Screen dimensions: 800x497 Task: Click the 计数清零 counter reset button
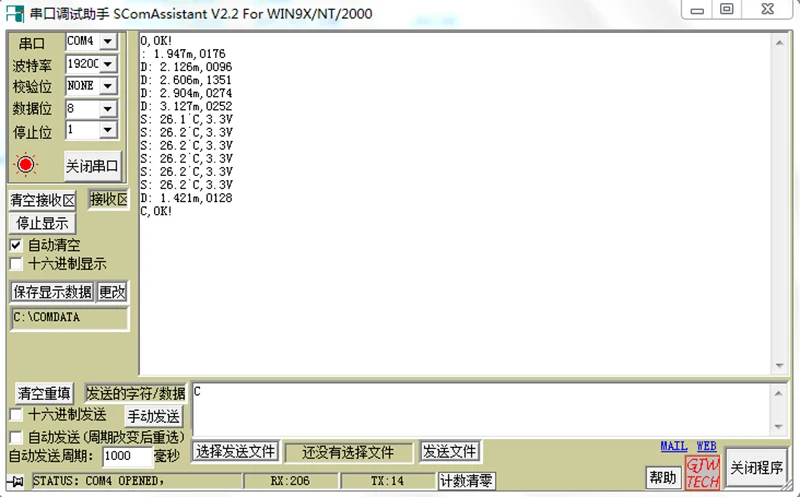click(x=466, y=481)
